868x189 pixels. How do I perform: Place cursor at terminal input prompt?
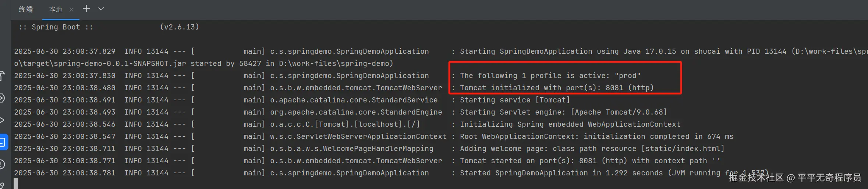[x=16, y=183]
